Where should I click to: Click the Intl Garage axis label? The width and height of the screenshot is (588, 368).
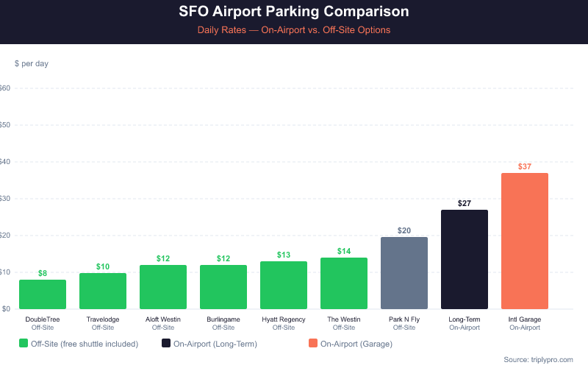click(x=525, y=319)
